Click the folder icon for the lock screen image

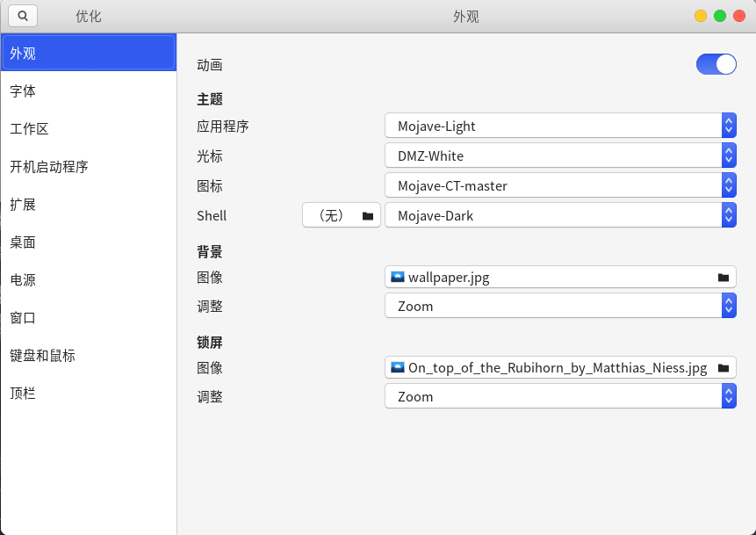722,367
